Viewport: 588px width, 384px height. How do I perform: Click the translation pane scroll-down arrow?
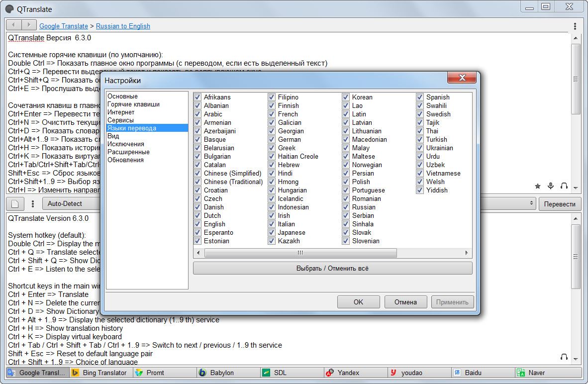pos(576,359)
